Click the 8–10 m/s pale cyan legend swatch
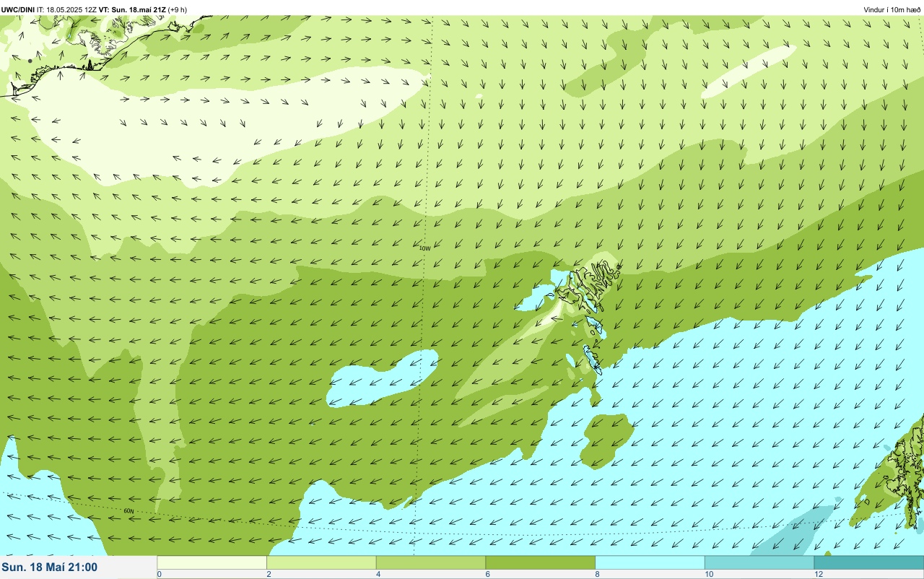 click(x=650, y=562)
